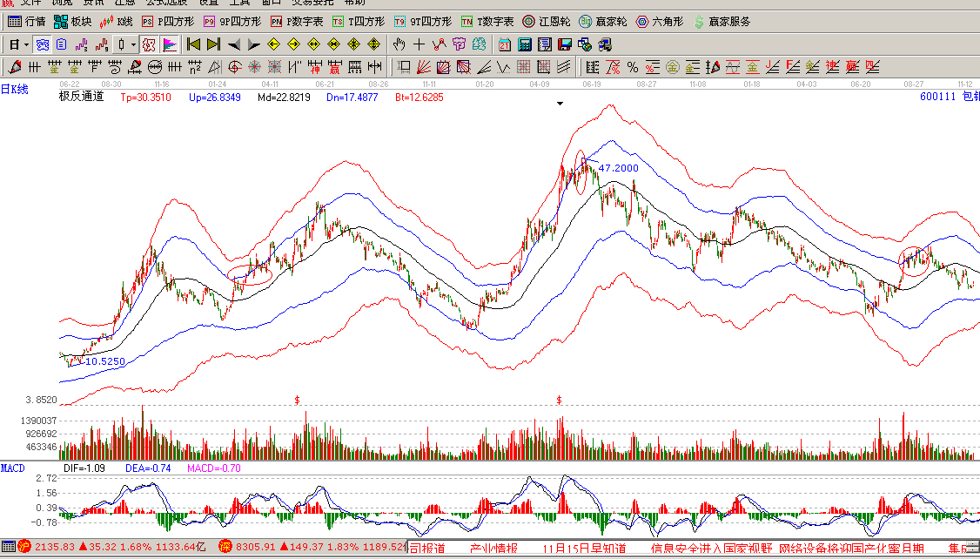The image size is (980, 559).
Task: Click the small black triangle above chart
Action: [560, 104]
